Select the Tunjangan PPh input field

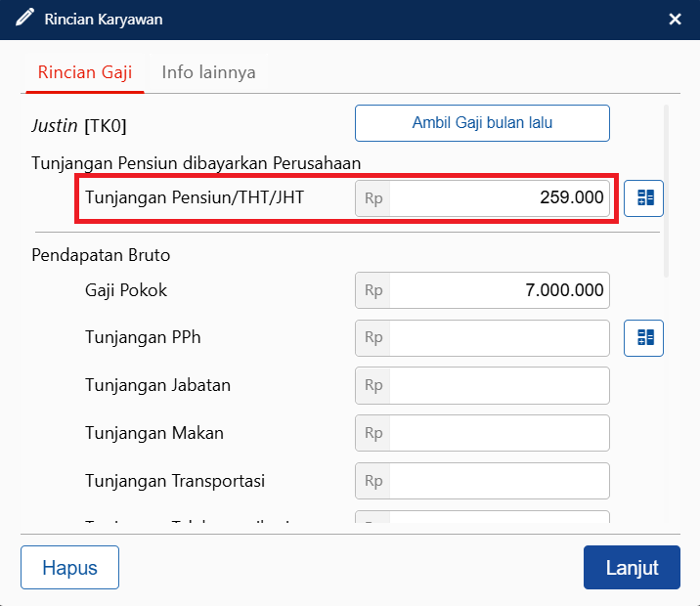[499, 338]
